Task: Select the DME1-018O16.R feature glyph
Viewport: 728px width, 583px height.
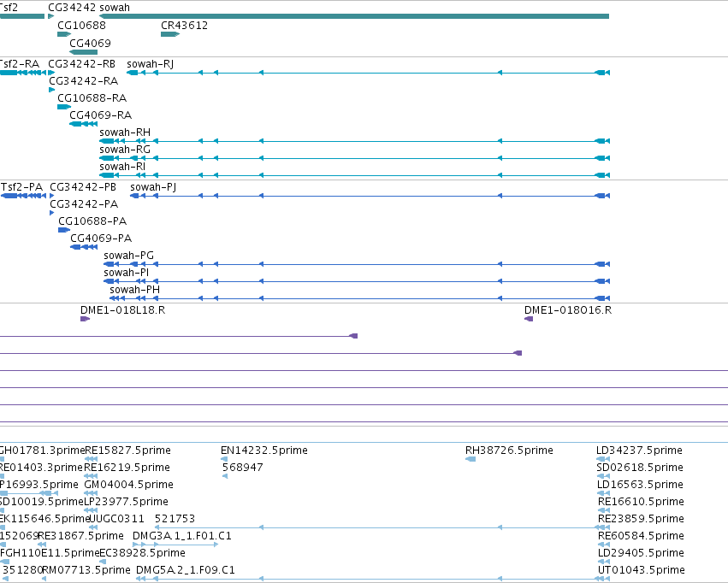Action: point(529,319)
